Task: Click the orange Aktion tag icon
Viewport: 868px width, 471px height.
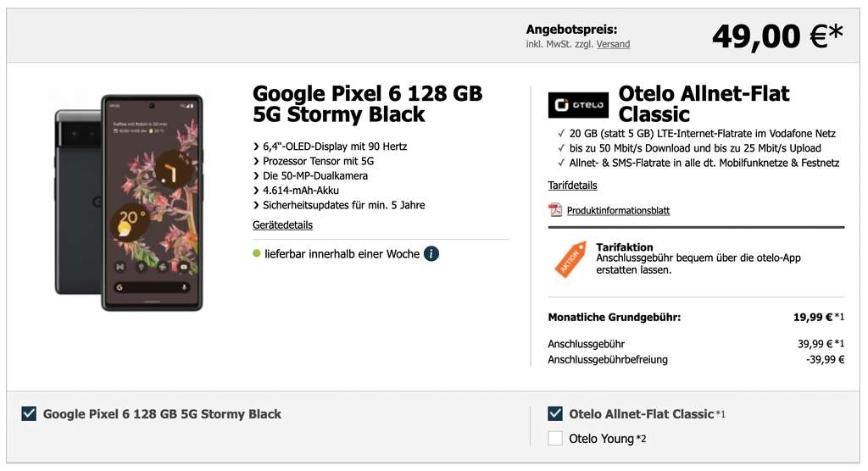Action: (x=567, y=259)
